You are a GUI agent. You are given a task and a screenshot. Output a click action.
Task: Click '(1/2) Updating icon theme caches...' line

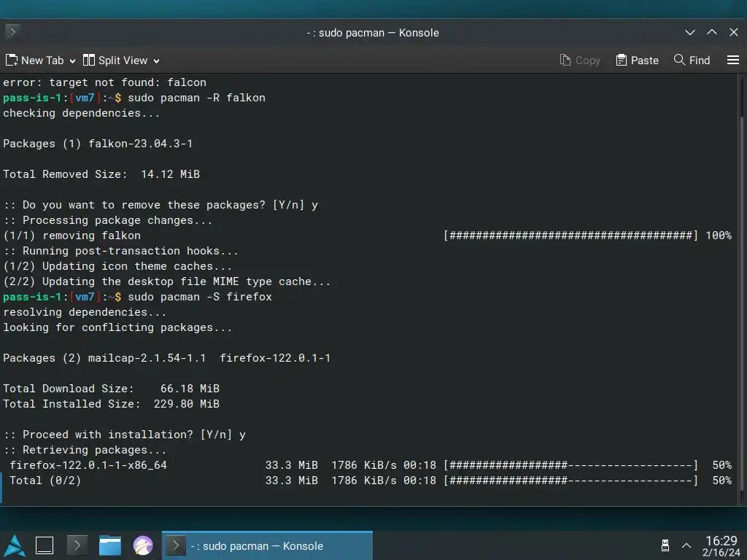pyautogui.click(x=117, y=266)
